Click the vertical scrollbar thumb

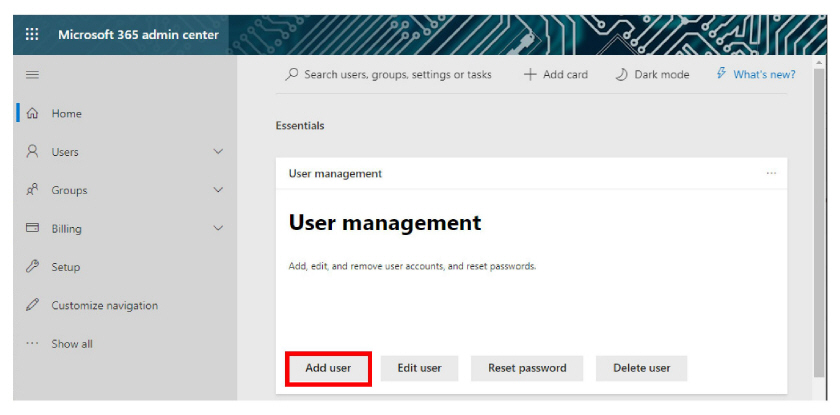click(x=819, y=222)
